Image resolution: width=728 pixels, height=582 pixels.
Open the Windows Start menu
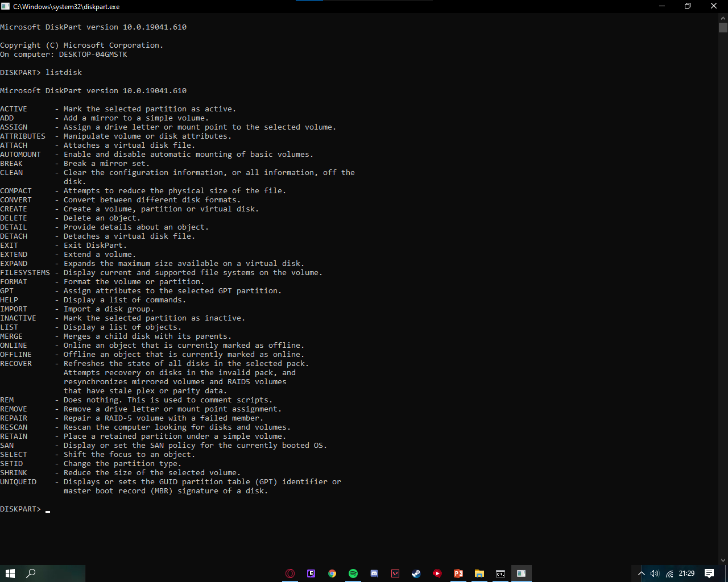coord(10,573)
